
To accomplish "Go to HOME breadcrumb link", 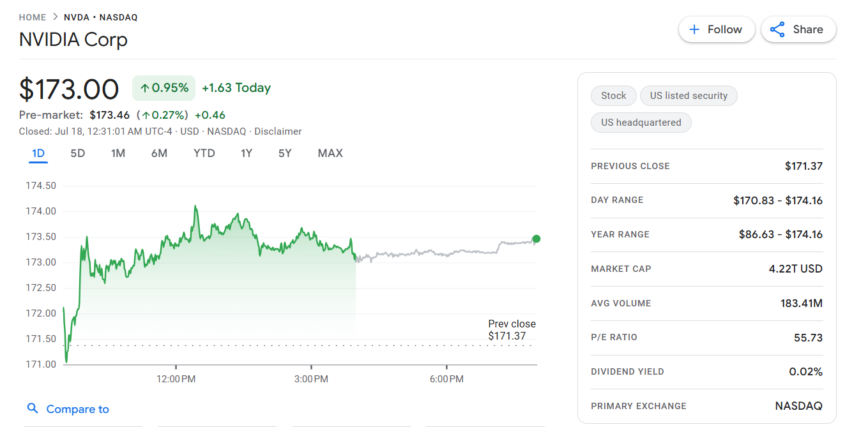I will pos(33,17).
